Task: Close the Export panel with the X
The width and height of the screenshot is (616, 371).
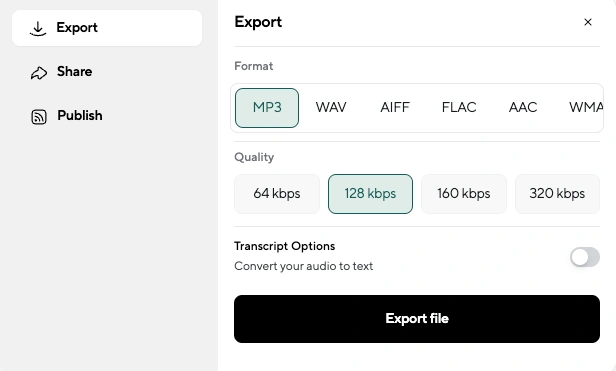Action: tap(588, 22)
